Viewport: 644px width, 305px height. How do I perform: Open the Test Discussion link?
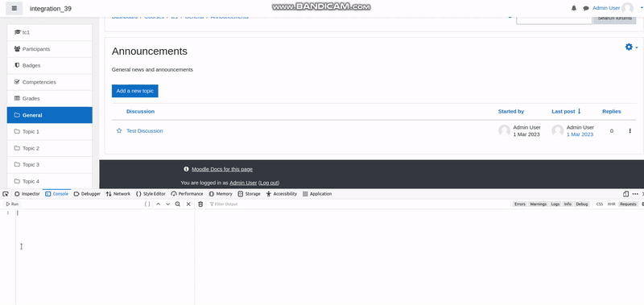tap(145, 131)
